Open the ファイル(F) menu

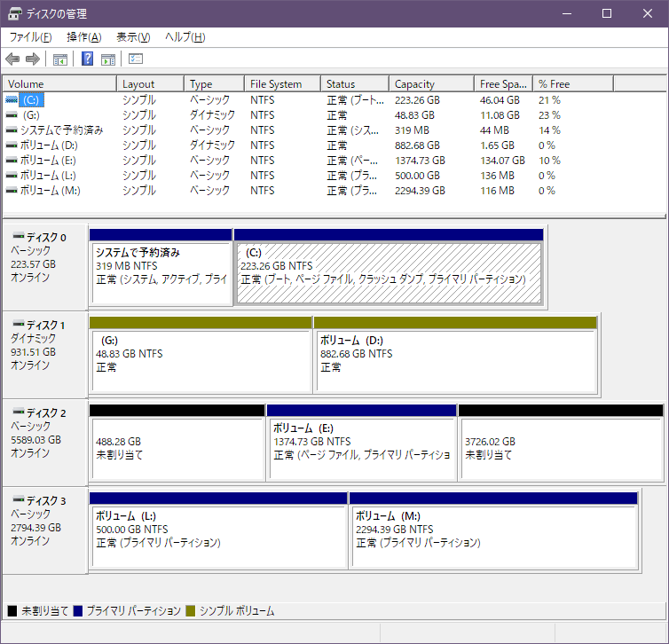click(30, 37)
